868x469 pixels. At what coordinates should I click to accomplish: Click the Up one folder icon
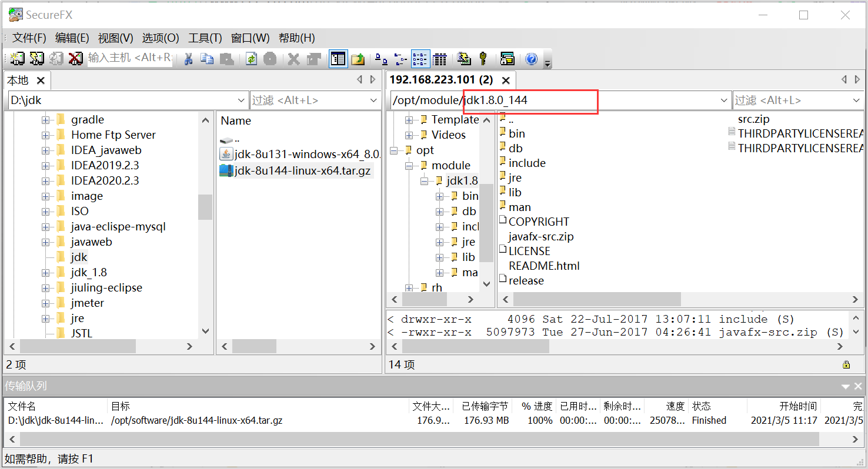(358, 59)
